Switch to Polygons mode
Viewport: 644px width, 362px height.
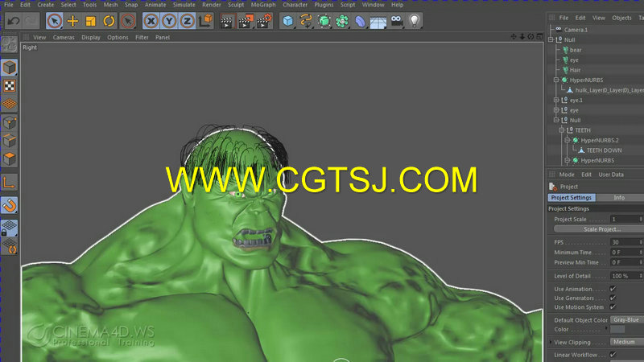tap(9, 158)
